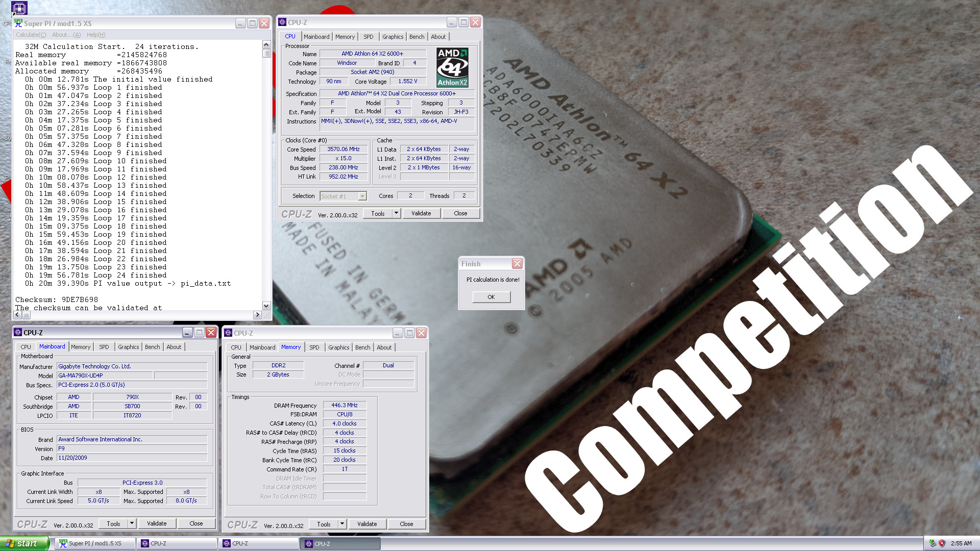Open About tab in top CPU-Z

[438, 37]
